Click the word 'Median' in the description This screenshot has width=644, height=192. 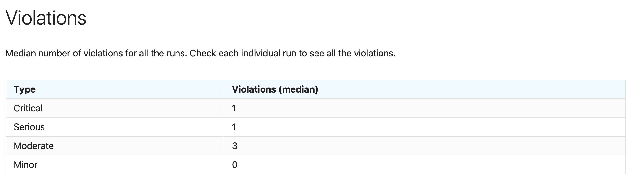pos(21,53)
